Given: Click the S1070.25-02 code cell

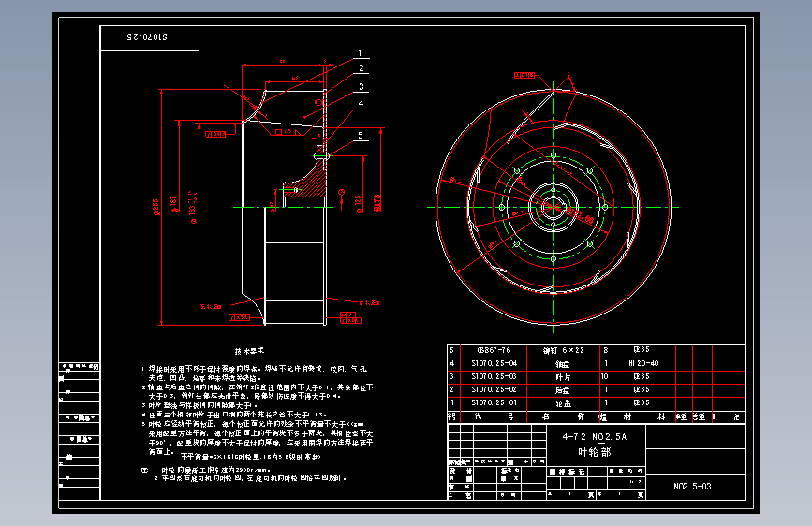Looking at the screenshot, I should pyautogui.click(x=494, y=389).
